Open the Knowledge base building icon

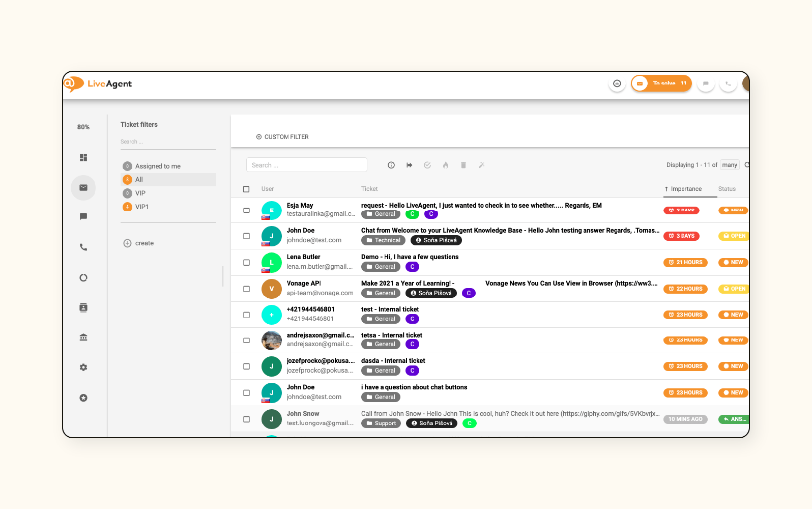click(x=83, y=337)
